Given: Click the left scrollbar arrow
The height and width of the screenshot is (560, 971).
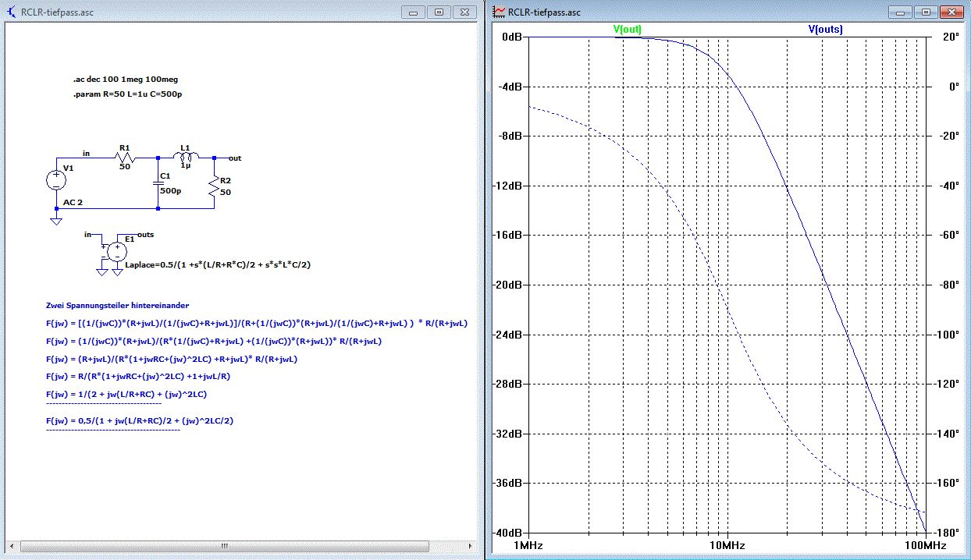Looking at the screenshot, I should coord(12,546).
